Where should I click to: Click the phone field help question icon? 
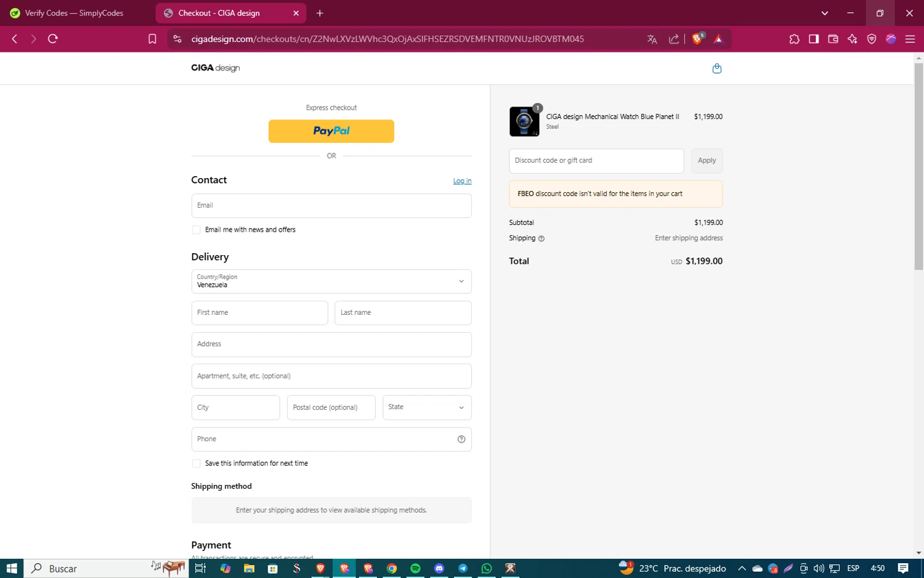tap(461, 439)
